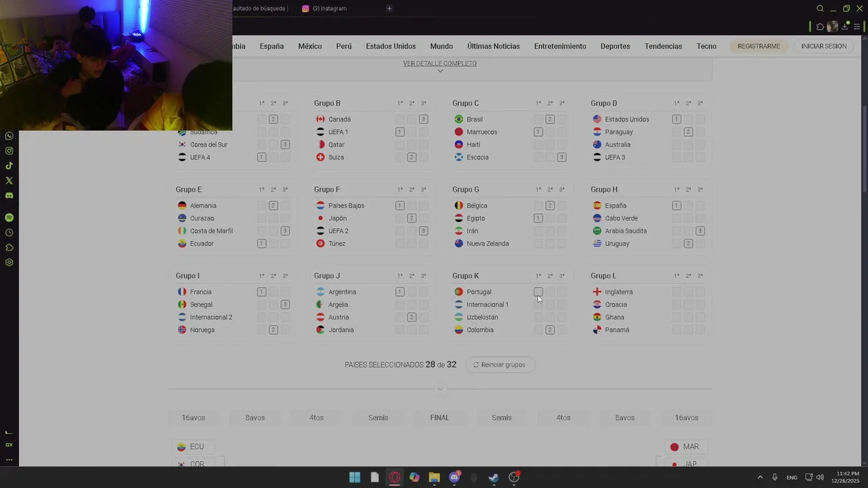Open File Explorer from the taskbar
This screenshot has height=488, width=868.
pos(434,477)
